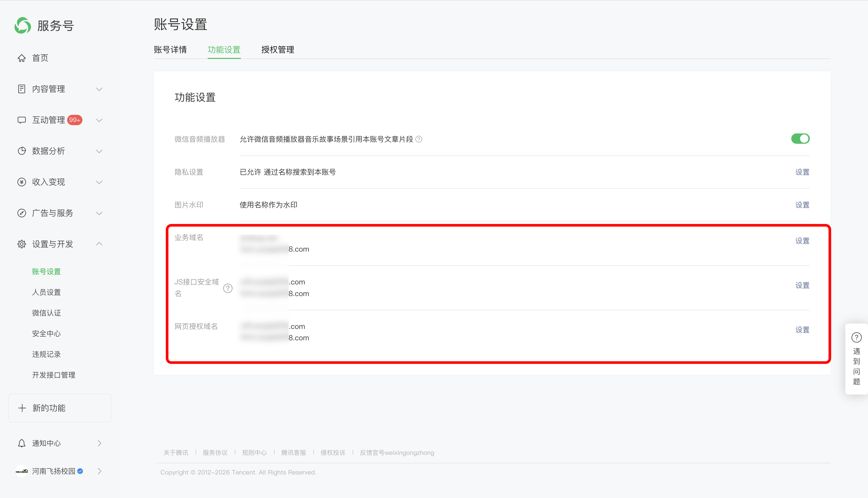Click the text 使用名称作为水印

tap(268, 205)
